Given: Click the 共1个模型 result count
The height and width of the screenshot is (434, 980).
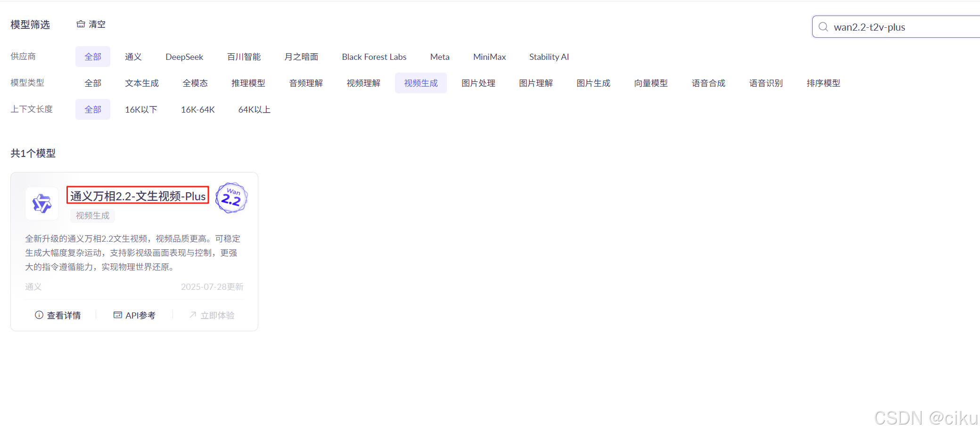Looking at the screenshot, I should tap(33, 153).
